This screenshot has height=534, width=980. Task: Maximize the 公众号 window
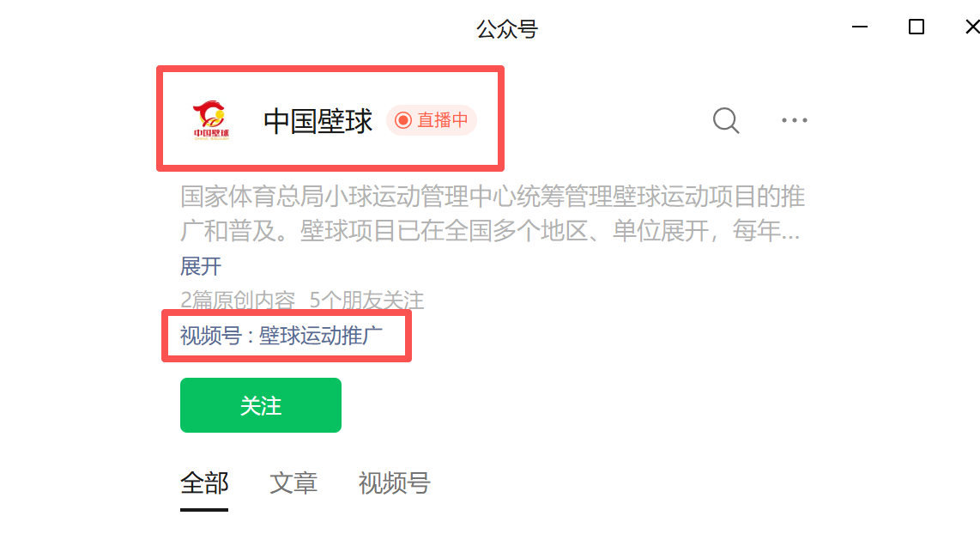916,27
